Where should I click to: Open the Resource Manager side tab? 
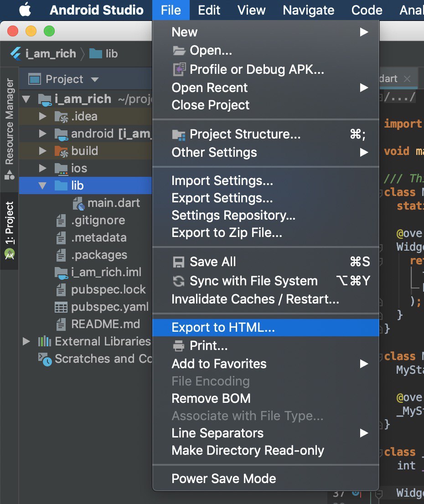(x=9, y=129)
